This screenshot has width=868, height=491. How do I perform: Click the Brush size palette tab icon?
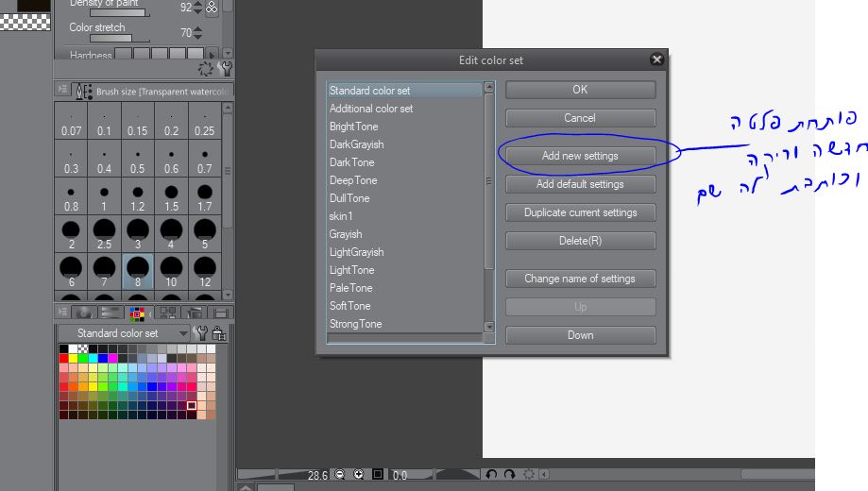[84, 92]
